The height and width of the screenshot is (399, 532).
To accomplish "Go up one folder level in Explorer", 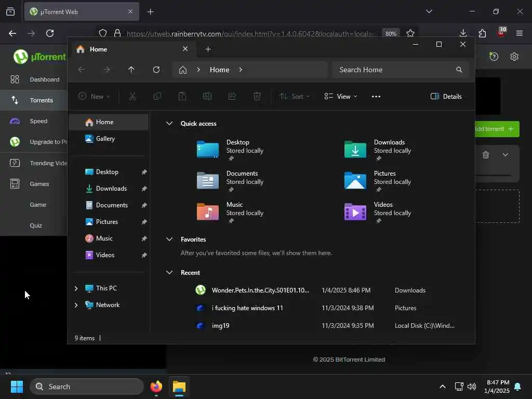I will pos(131,70).
